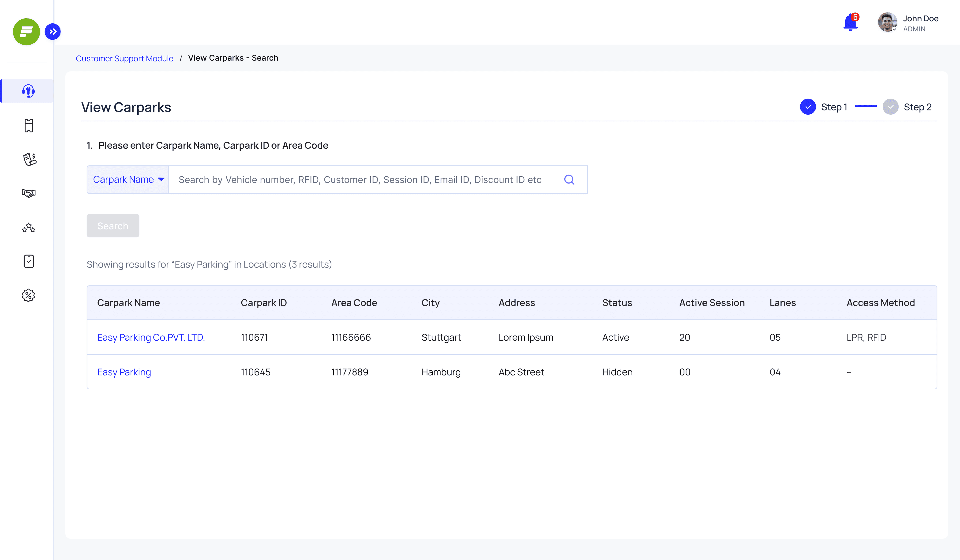Screen dimensions: 960x560
Task: Open the stars ratings sidebar icon
Action: click(x=29, y=228)
